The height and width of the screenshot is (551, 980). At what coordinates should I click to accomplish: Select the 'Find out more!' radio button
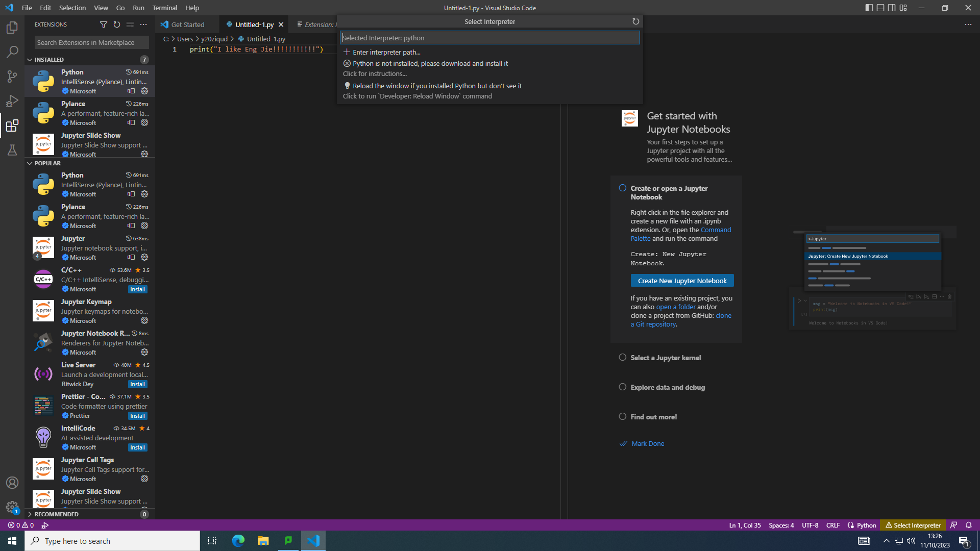622,416
